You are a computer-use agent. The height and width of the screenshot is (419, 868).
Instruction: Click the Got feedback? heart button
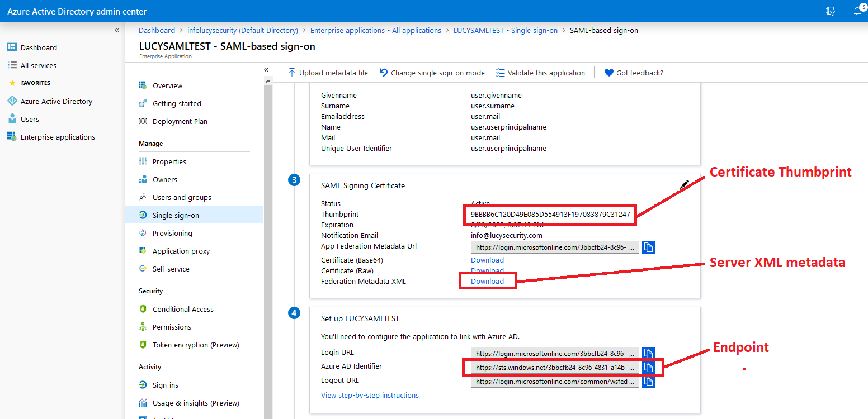[634, 73]
